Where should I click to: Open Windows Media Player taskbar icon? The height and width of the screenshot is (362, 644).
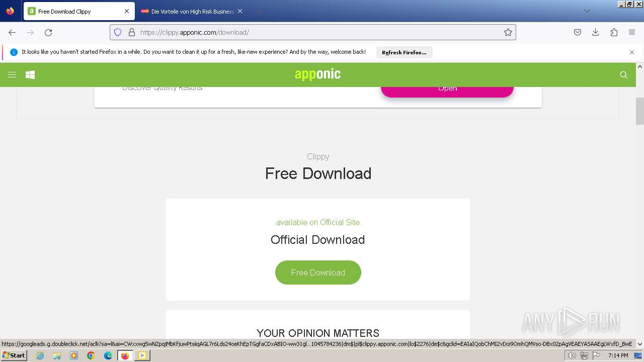[x=74, y=355]
